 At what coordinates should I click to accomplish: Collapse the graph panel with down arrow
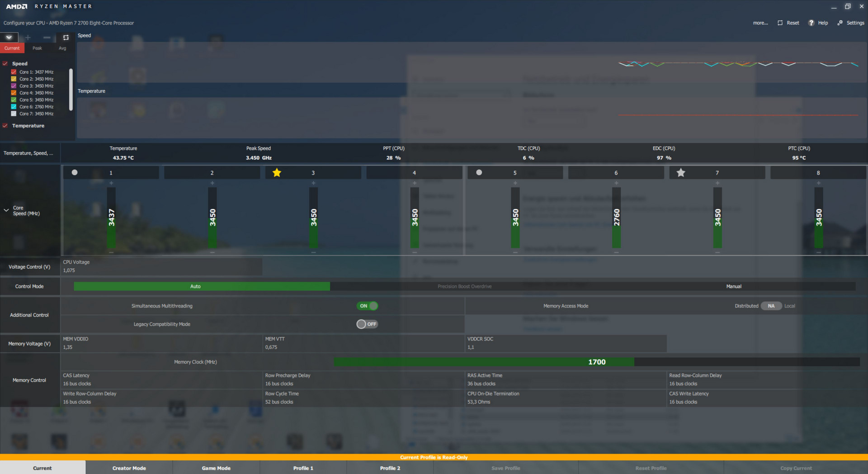click(x=9, y=38)
